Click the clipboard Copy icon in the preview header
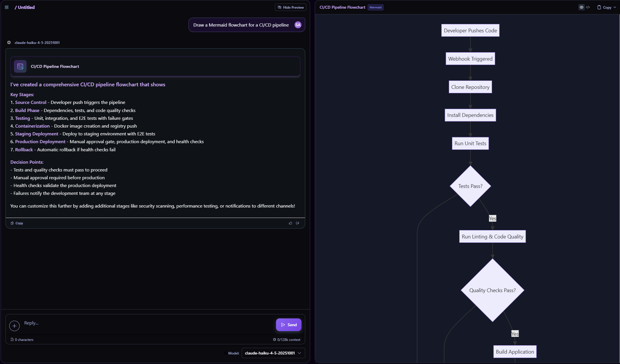This screenshot has width=620, height=364. [599, 7]
